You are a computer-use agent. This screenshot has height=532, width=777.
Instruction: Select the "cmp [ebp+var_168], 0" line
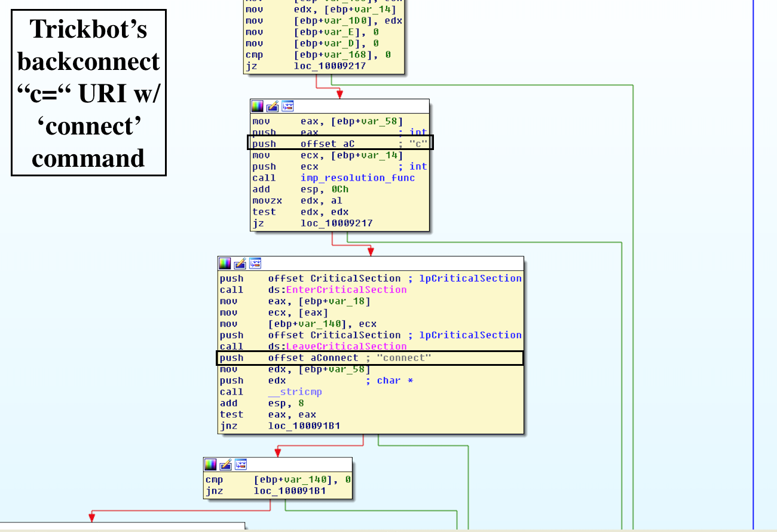(318, 54)
